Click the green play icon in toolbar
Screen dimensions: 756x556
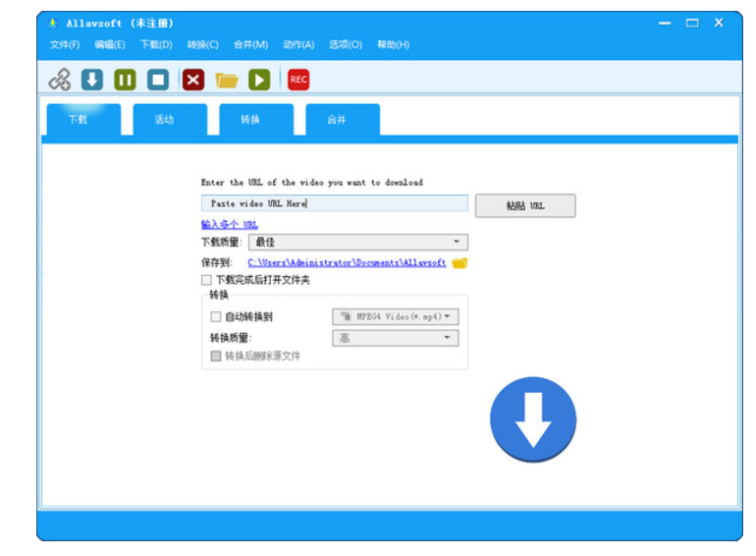click(259, 80)
